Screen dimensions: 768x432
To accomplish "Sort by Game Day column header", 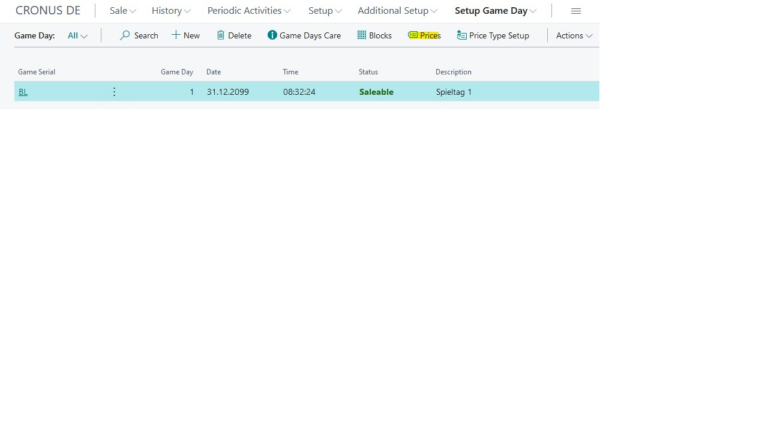I will click(177, 72).
